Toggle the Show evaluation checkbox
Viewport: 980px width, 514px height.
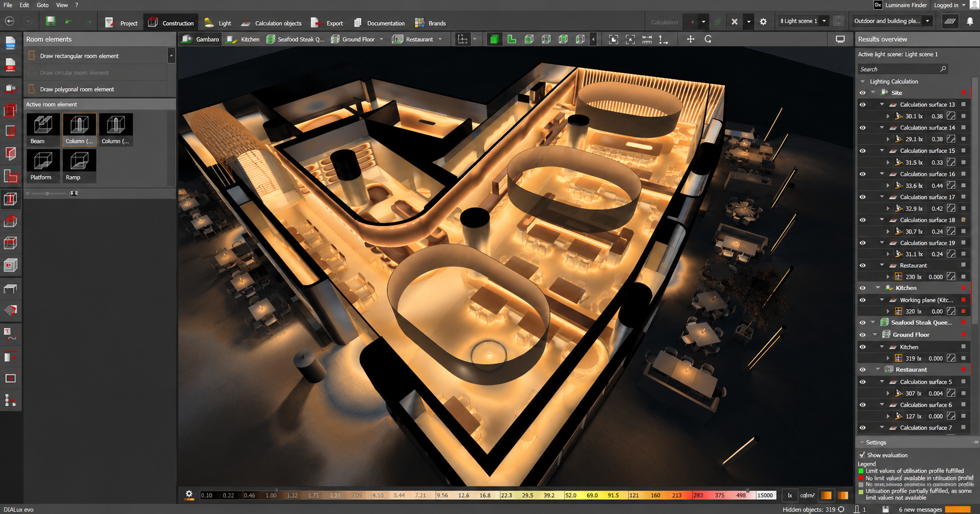[x=862, y=455]
